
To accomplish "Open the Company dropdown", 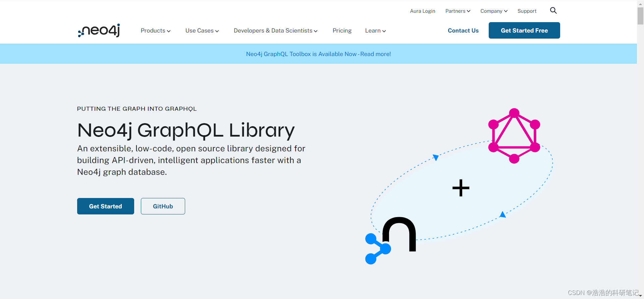I will click(494, 11).
